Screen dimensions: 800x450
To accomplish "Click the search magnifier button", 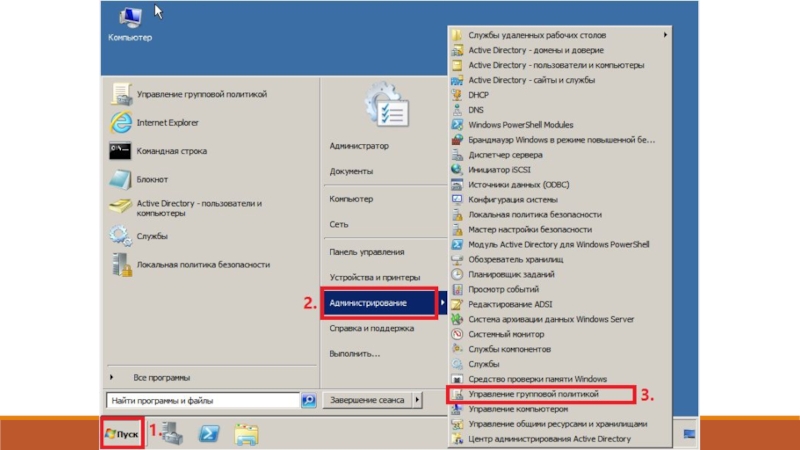I will tap(308, 401).
